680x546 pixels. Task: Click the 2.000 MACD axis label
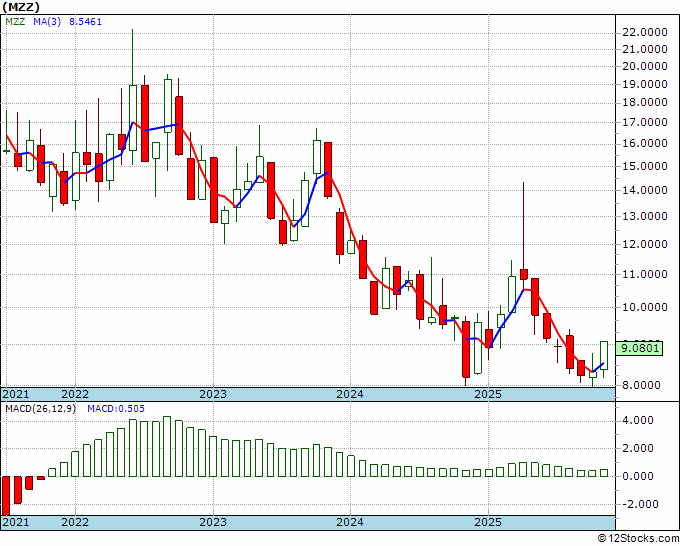pos(638,448)
